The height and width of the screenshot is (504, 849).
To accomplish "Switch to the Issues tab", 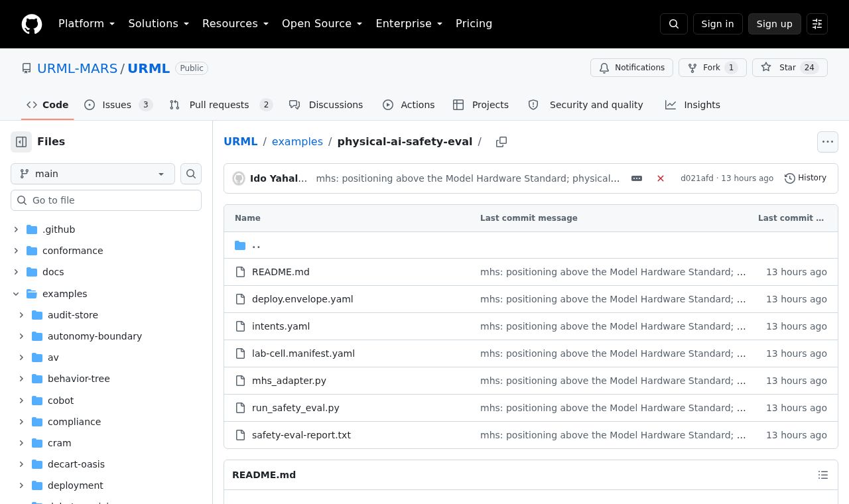I will (x=119, y=105).
